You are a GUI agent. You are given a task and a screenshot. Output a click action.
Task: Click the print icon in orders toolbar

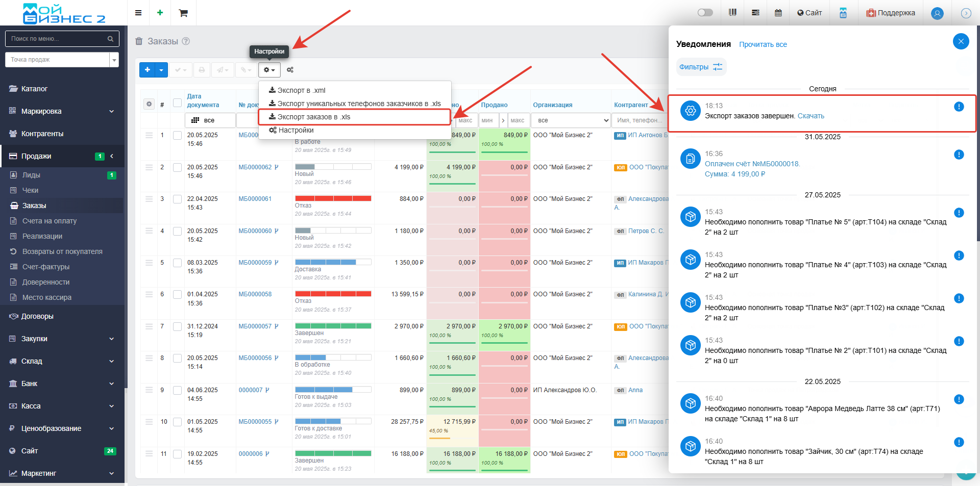[x=202, y=70]
